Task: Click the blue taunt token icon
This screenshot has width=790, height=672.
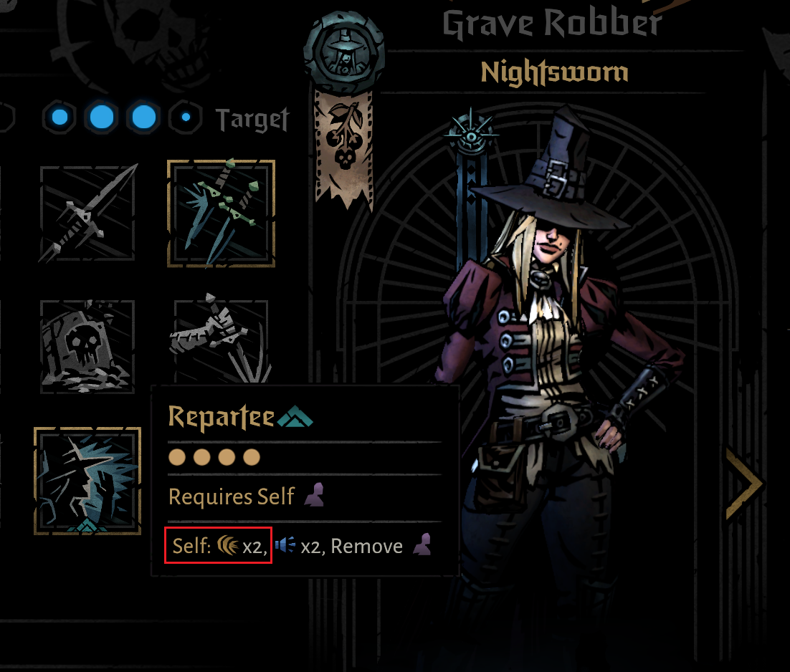Action: click(x=285, y=544)
